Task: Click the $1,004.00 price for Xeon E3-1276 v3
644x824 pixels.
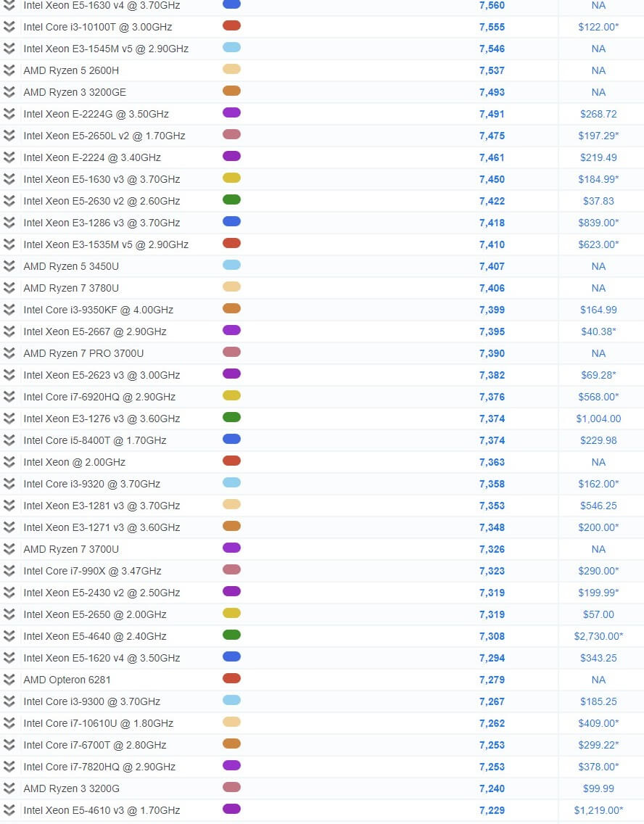Action: (598, 419)
